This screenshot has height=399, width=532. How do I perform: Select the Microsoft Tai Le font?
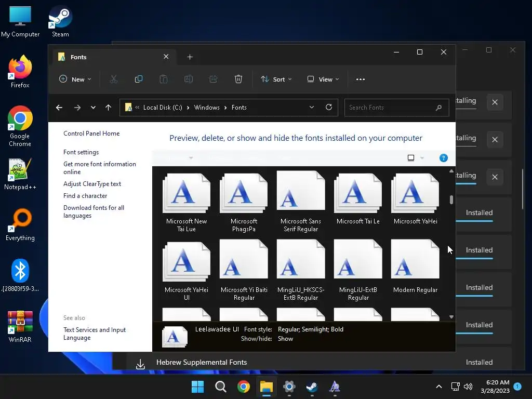click(x=358, y=199)
